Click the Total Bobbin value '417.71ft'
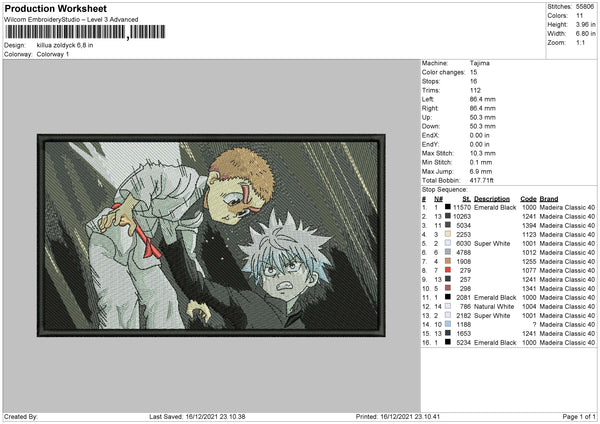600x424 pixels. coord(481,180)
